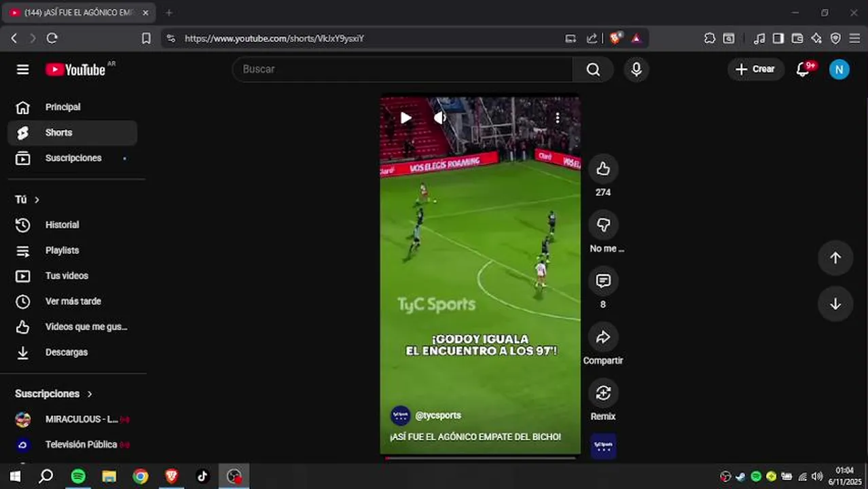Image resolution: width=868 pixels, height=489 pixels.
Task: Open the @tycsports channel link
Action: 438,416
